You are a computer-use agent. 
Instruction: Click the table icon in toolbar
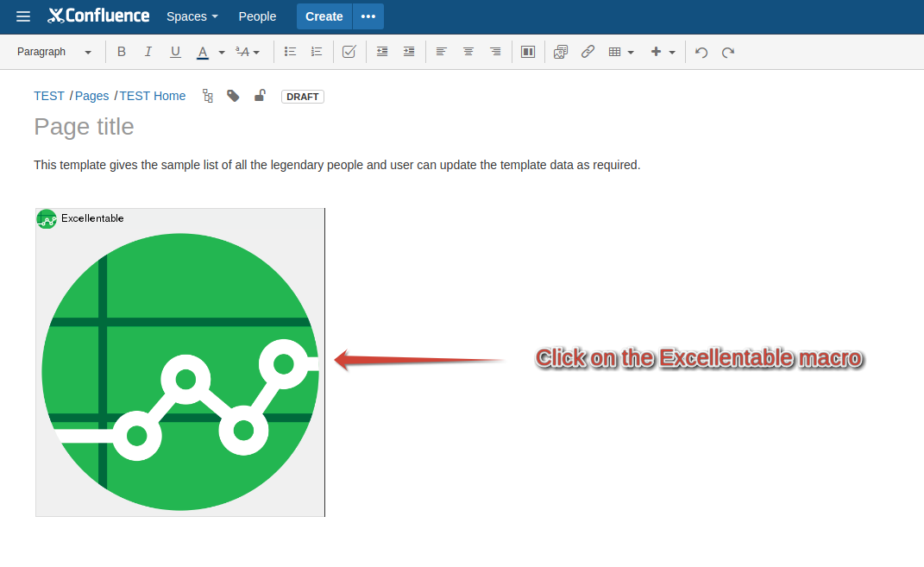click(x=614, y=52)
